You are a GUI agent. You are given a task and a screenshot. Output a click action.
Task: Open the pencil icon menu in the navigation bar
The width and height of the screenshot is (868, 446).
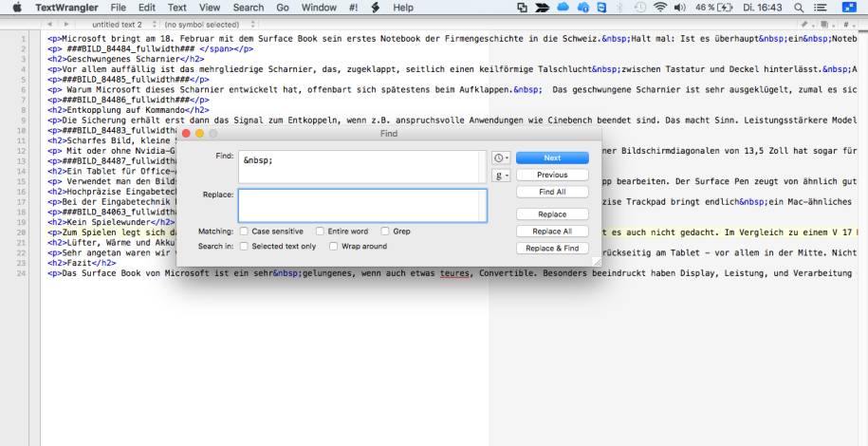[x=806, y=25]
